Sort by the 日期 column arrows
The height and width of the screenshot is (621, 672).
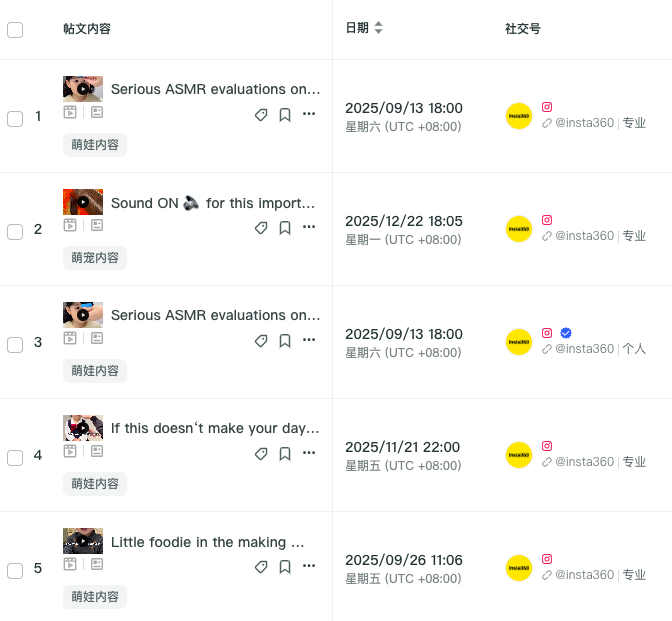click(x=379, y=29)
